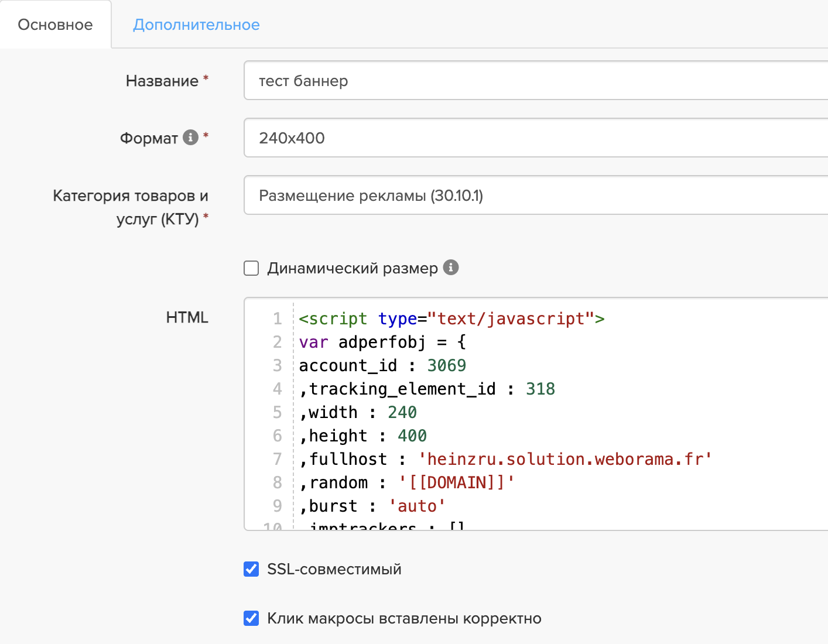Screen dimensions: 828x644
Task: Select the Основное tab
Action: point(55,25)
